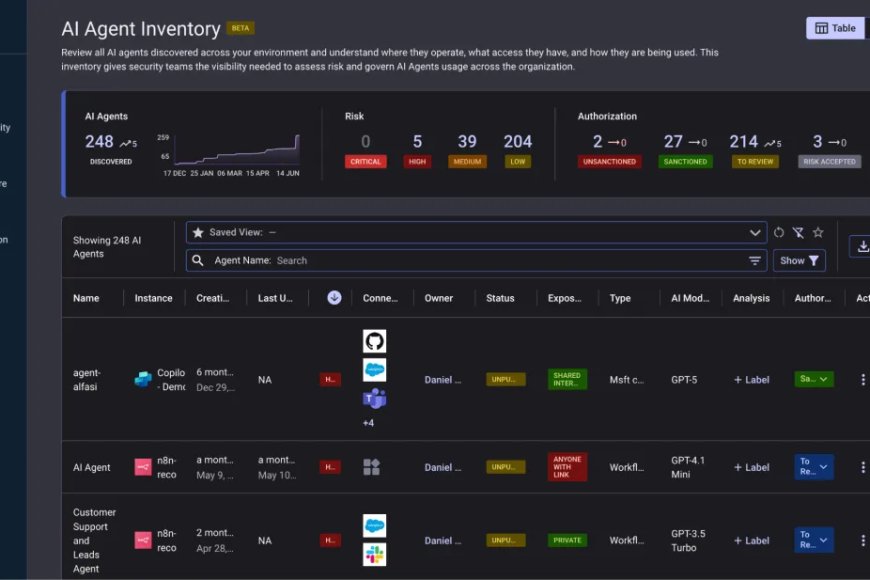This screenshot has height=580, width=870.
Task: Click the Microsoft Teams connection icon
Action: pyautogui.click(x=375, y=399)
